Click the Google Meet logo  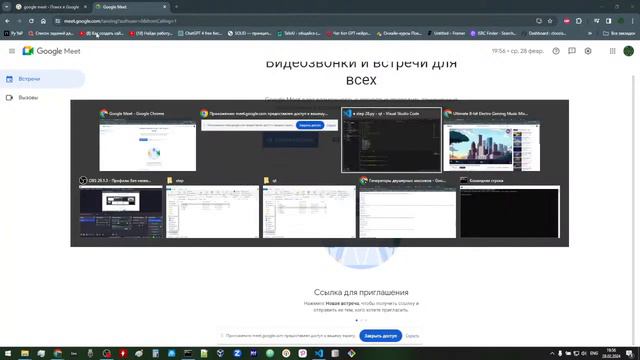51,51
